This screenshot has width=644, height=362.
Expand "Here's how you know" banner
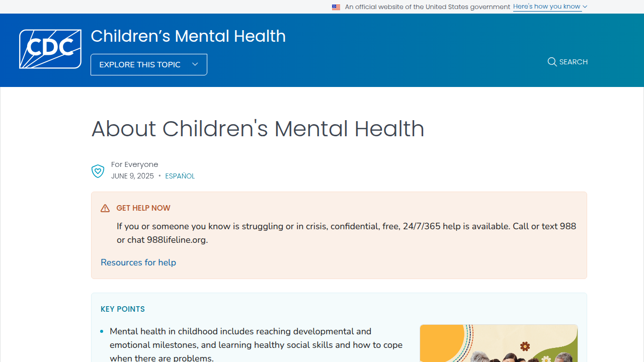click(550, 7)
